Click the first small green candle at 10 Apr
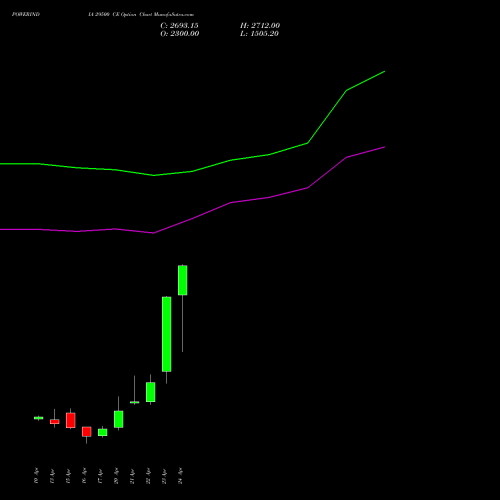Viewport: 500px width, 500px height. 39,418
